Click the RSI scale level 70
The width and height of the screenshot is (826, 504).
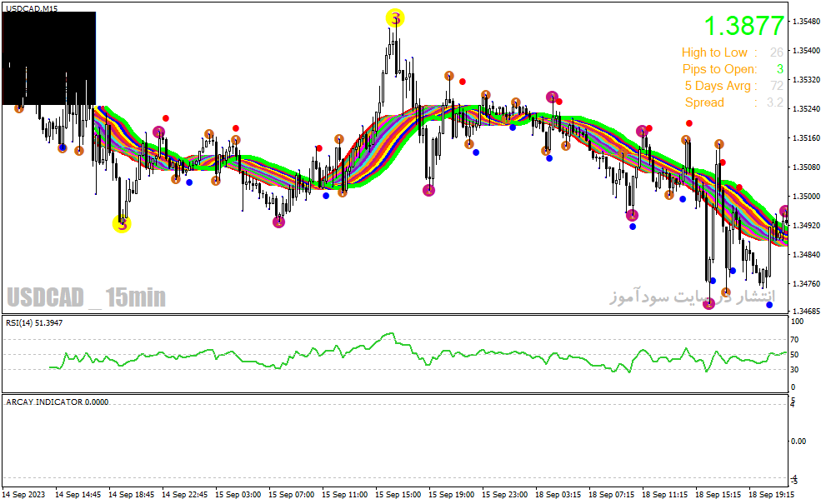[x=794, y=340]
